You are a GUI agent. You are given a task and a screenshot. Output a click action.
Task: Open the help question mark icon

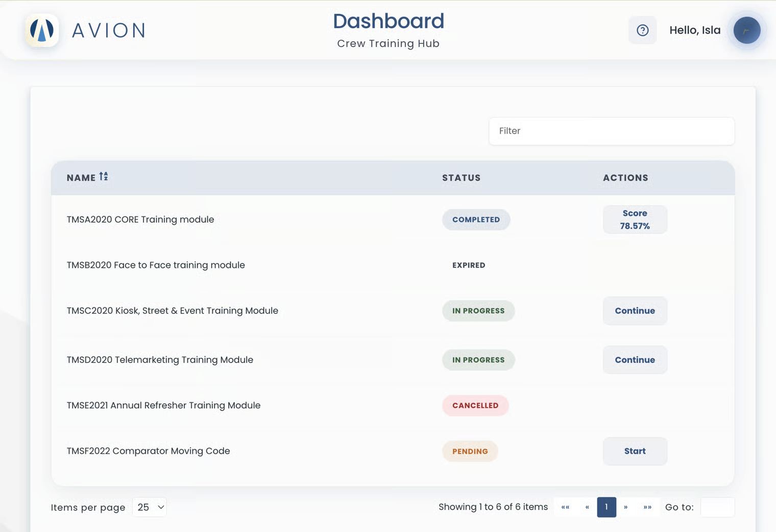(642, 30)
